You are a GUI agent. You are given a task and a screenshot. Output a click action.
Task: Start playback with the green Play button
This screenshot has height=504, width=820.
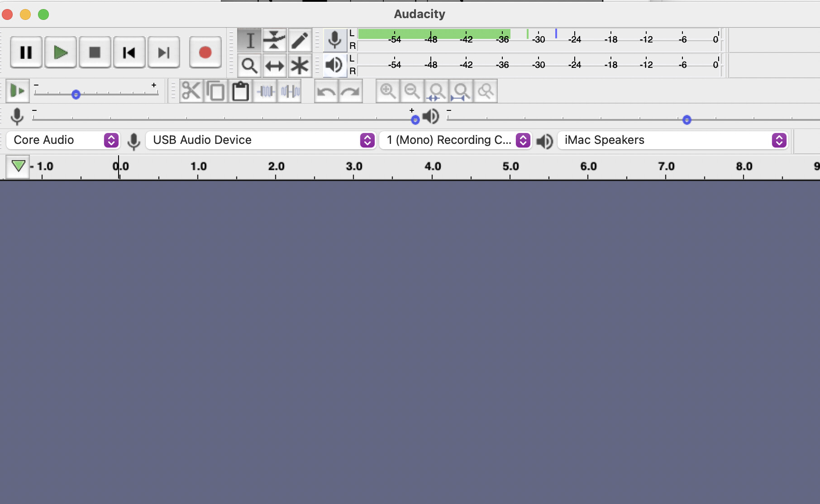(61, 52)
